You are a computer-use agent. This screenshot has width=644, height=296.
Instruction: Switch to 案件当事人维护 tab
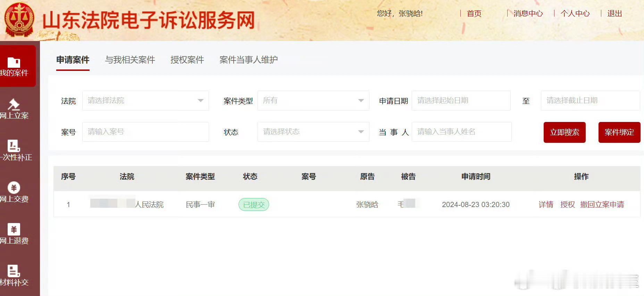coord(249,60)
